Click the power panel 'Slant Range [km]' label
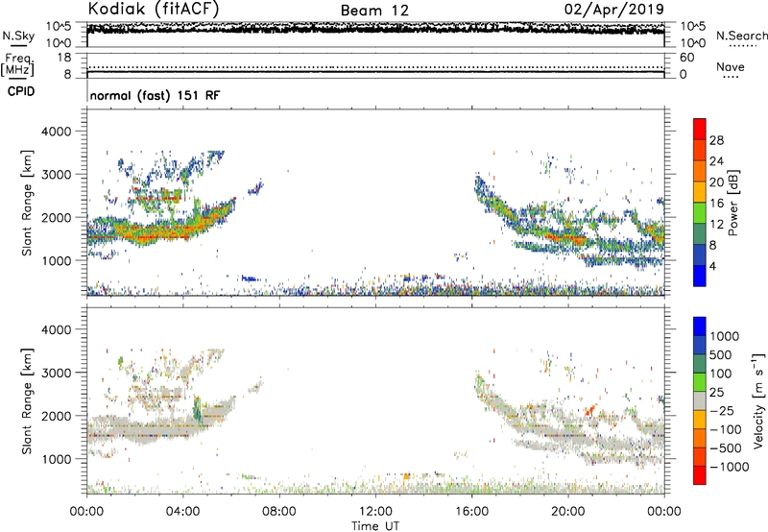The width and height of the screenshot is (768, 532). [27, 203]
